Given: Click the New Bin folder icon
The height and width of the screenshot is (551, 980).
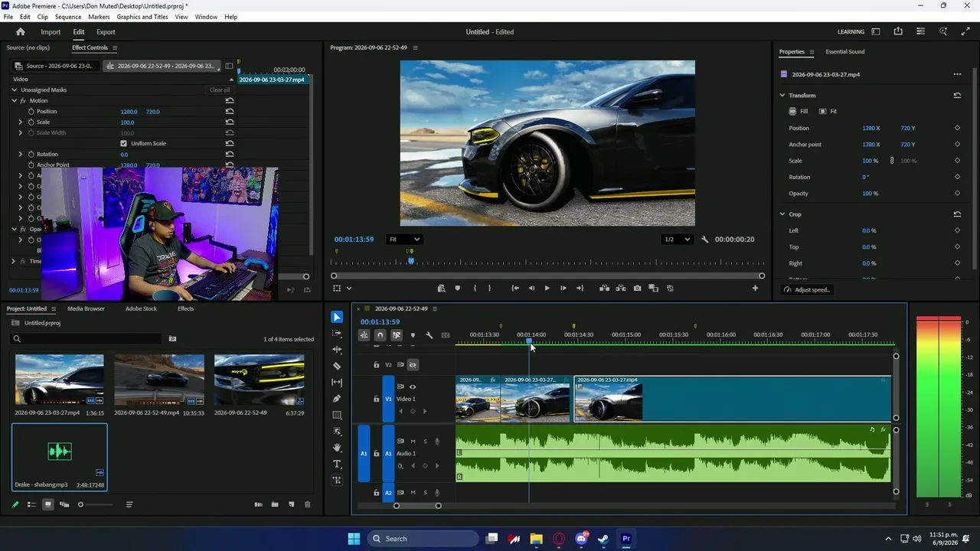Looking at the screenshot, I should (275, 504).
